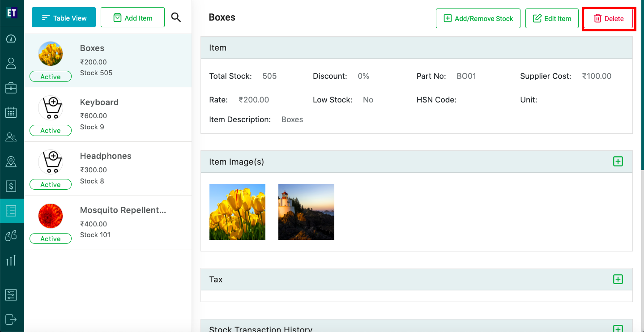Click the Stock Transaction History header text

(x=261, y=329)
